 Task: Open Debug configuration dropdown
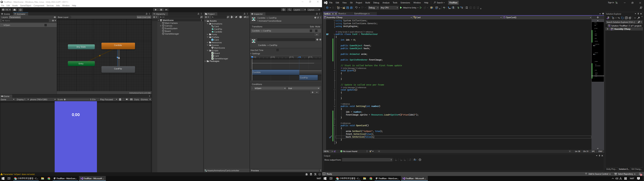pos(373,8)
